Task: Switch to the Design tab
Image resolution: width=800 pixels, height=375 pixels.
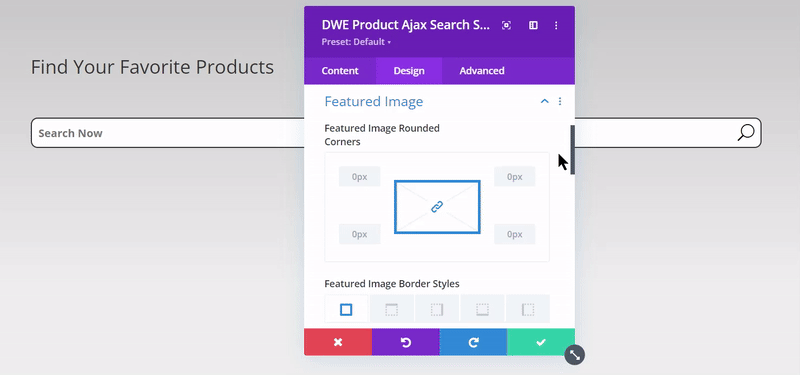Action: [409, 71]
